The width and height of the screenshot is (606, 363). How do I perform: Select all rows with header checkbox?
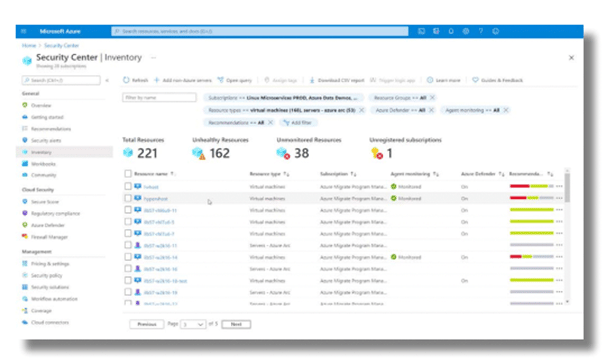[128, 174]
